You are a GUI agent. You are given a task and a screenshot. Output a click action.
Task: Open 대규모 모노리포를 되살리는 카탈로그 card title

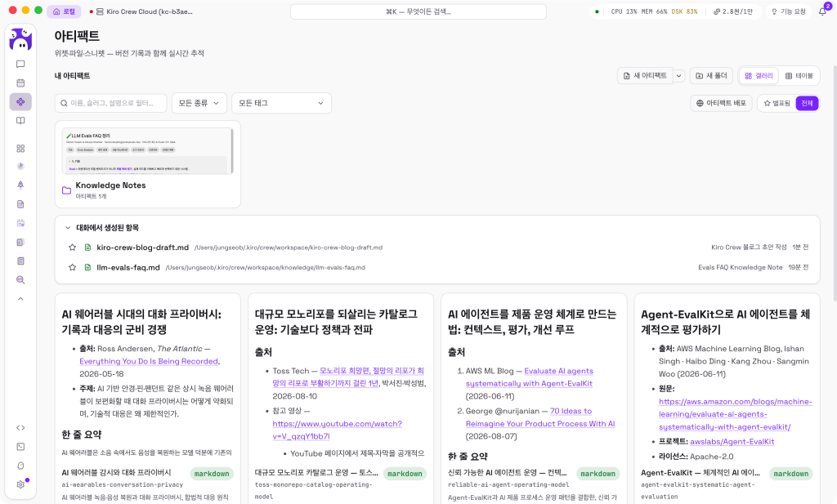[336, 322]
